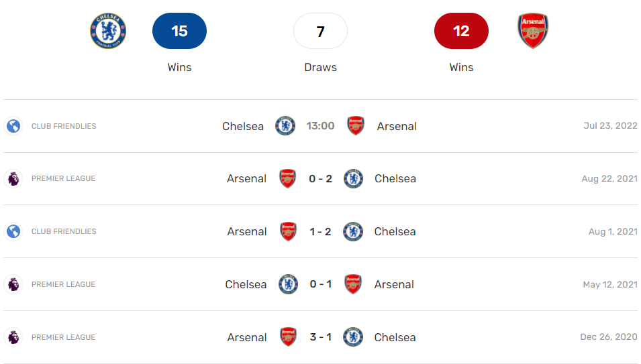Click Premier League icon in Dec 26, 2020 row
This screenshot has height=364, width=641.
click(13, 337)
